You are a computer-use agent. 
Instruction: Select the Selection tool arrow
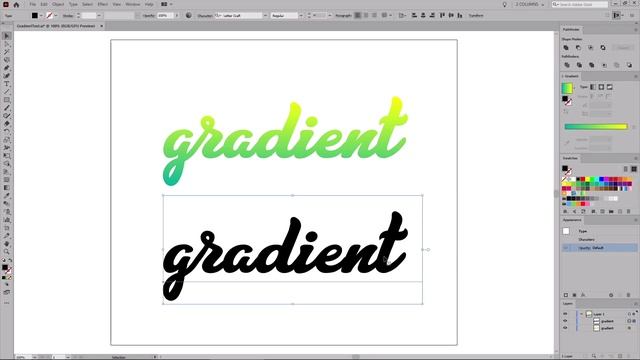pyautogui.click(x=7, y=36)
